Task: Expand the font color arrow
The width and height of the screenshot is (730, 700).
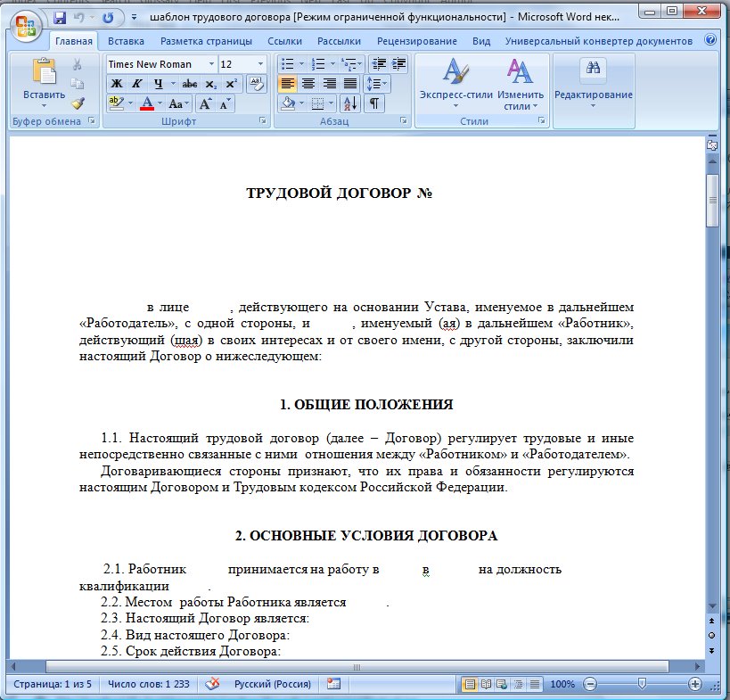Action: (x=160, y=103)
